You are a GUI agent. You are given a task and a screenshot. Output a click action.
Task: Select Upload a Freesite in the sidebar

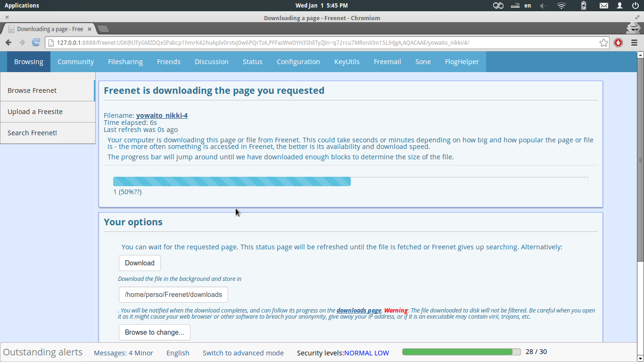point(48,112)
